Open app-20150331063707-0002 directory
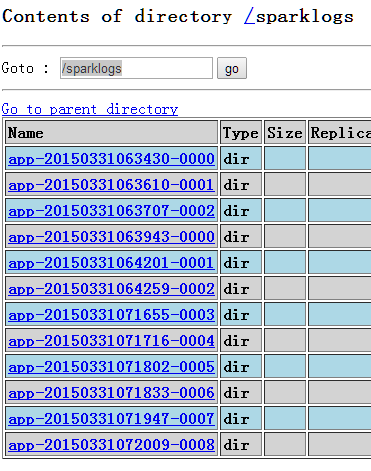This screenshot has width=371, height=471. pyautogui.click(x=112, y=211)
